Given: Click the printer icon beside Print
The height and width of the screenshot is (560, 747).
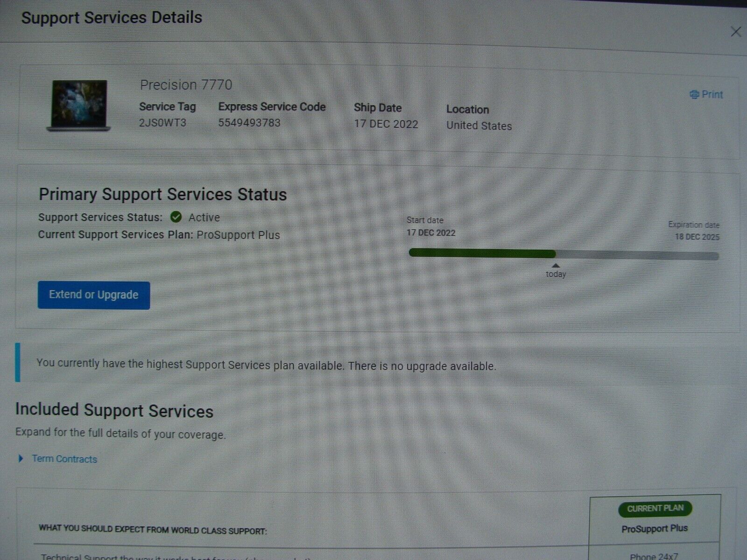Looking at the screenshot, I should 694,95.
